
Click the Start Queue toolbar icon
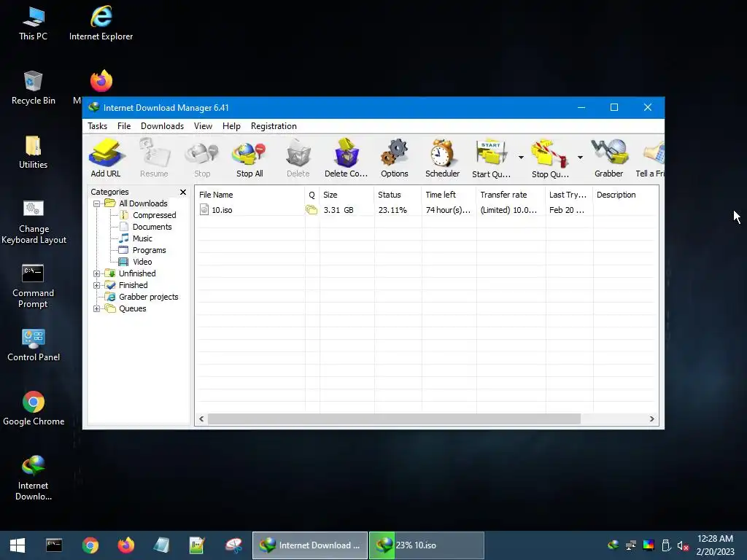point(491,158)
